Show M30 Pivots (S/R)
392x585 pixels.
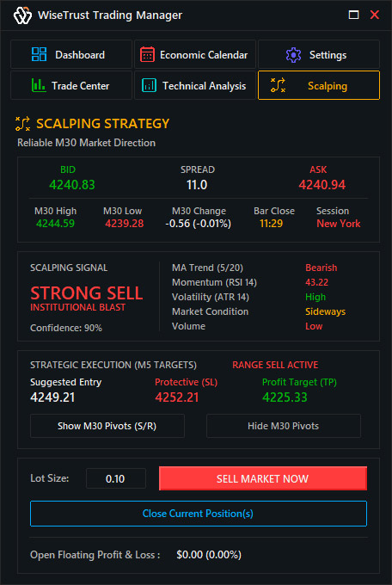pyautogui.click(x=107, y=426)
